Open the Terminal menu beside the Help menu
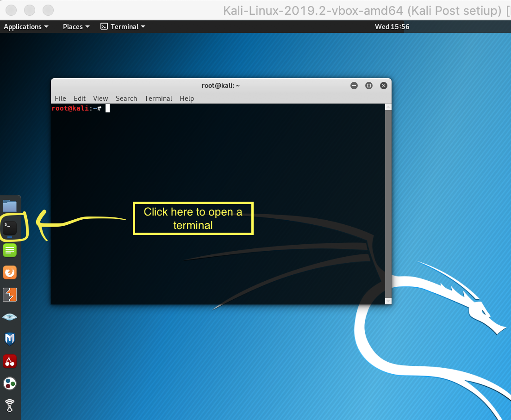Screen dimensions: 511x420 158,99
